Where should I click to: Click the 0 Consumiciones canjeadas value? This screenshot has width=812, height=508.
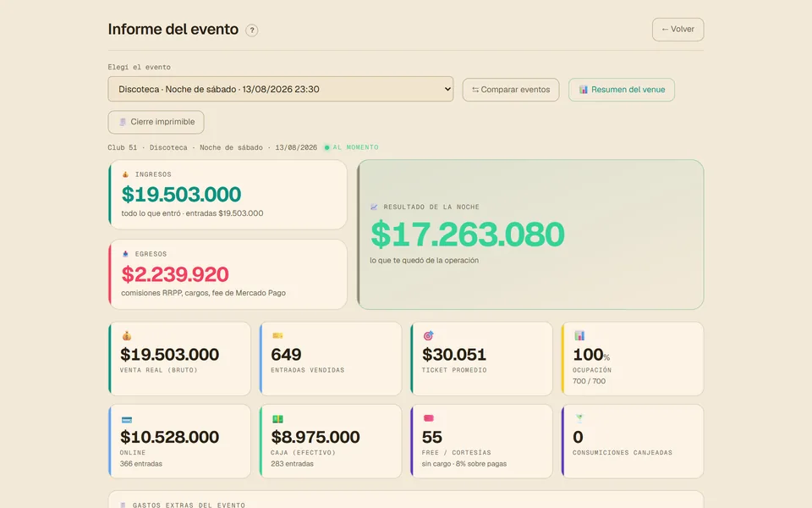578,437
